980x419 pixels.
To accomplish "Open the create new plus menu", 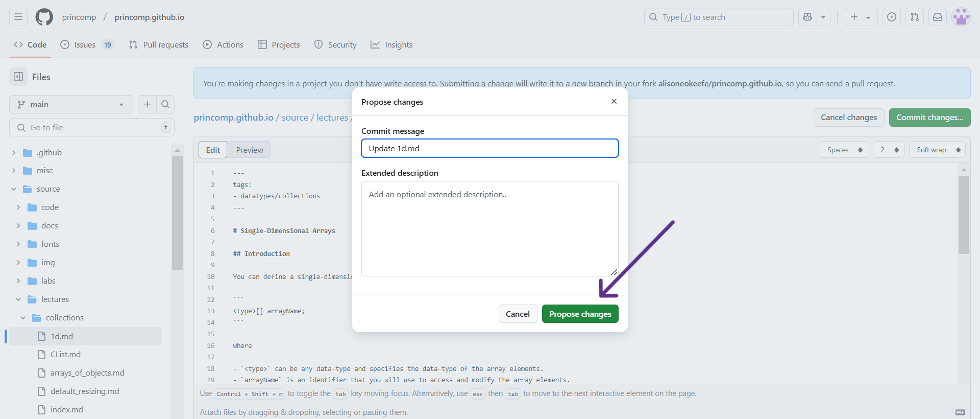I will tap(861, 17).
